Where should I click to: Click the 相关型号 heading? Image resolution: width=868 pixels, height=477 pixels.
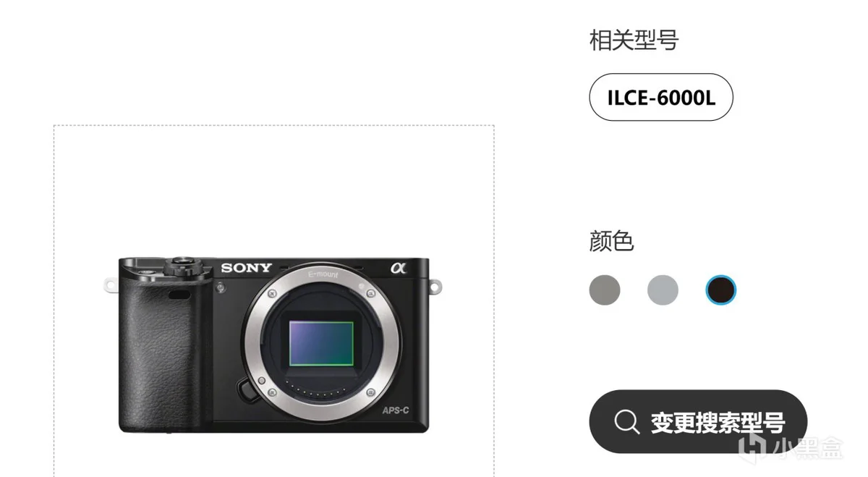pos(634,41)
